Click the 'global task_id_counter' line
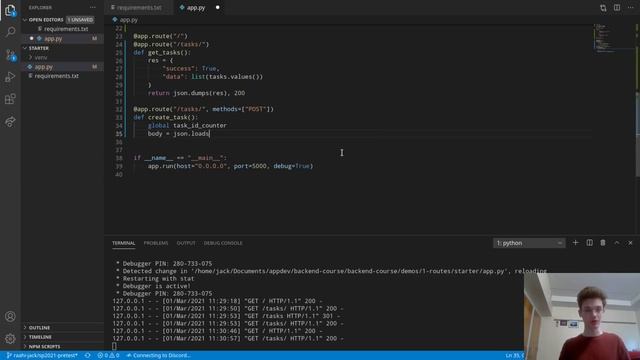Screen dimensions: 640x360 pos(187,126)
